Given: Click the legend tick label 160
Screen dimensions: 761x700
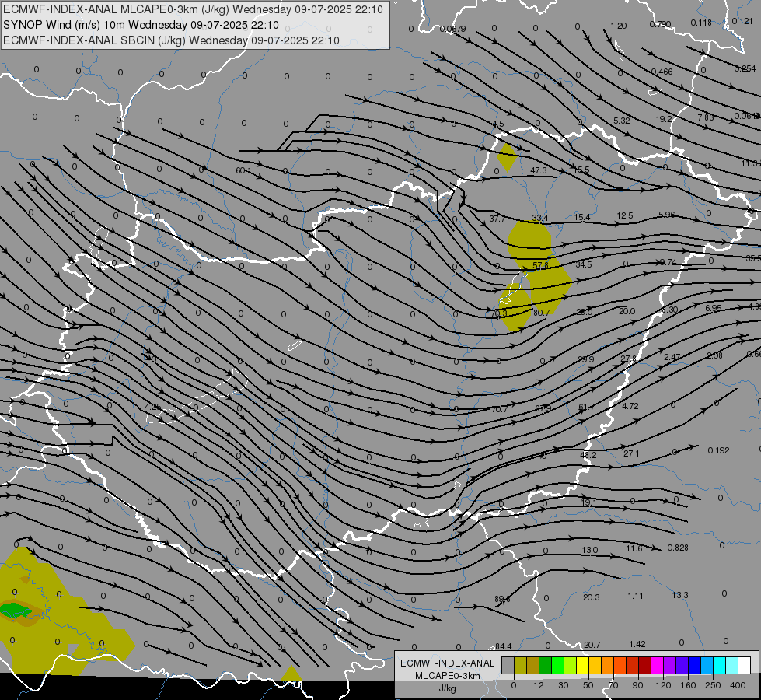Looking at the screenshot, I should (x=688, y=685).
